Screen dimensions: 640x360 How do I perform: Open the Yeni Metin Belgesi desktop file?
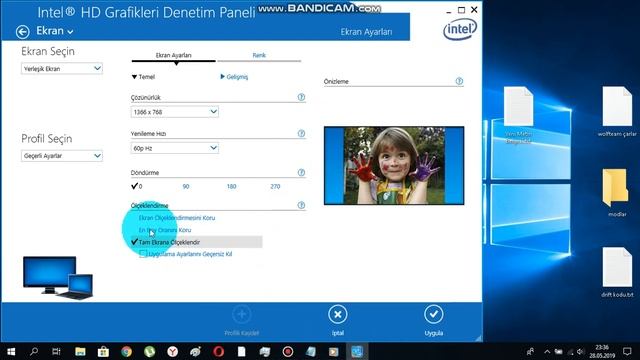click(518, 116)
